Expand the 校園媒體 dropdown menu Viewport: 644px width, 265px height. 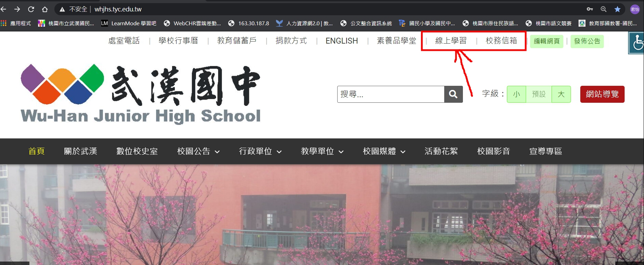(x=384, y=151)
